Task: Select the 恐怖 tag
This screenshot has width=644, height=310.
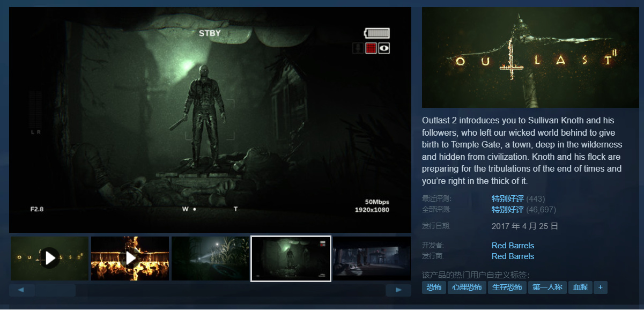Action: pos(434,287)
